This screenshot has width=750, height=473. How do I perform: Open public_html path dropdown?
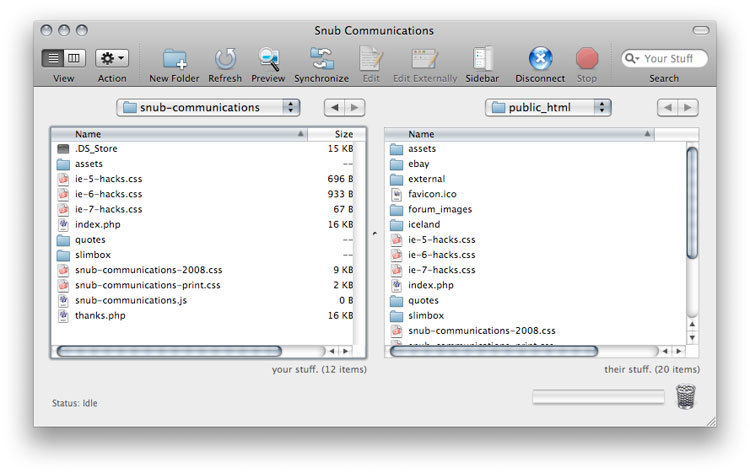click(x=548, y=108)
